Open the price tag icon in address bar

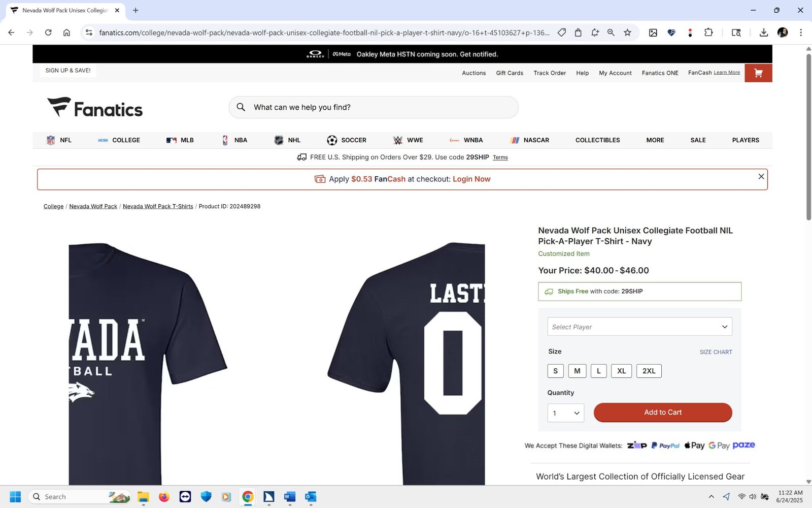(562, 33)
